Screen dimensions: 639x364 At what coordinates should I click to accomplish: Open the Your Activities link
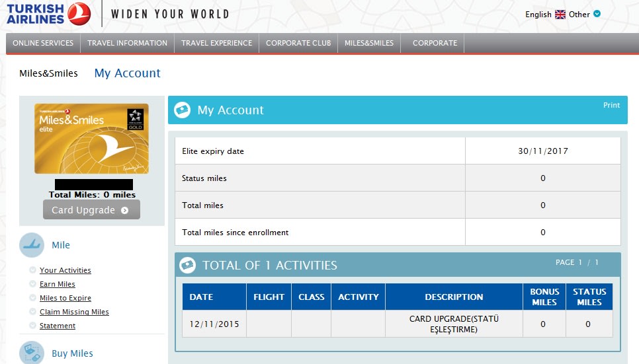[x=65, y=270]
